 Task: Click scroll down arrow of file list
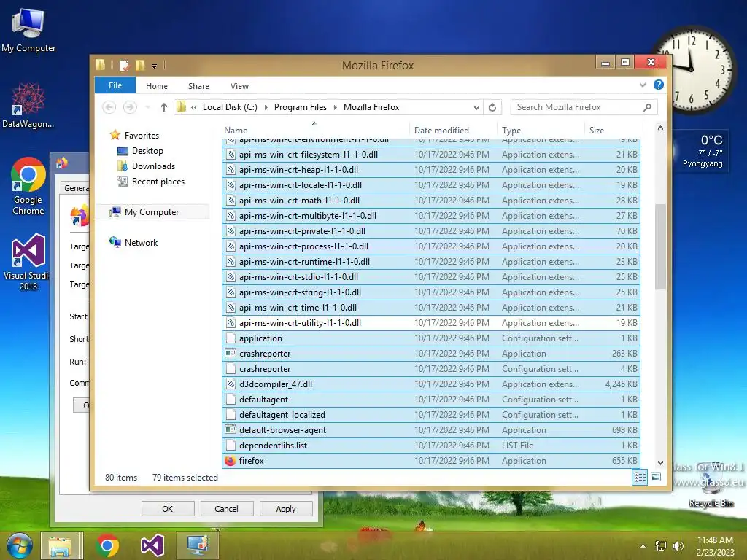pos(660,462)
